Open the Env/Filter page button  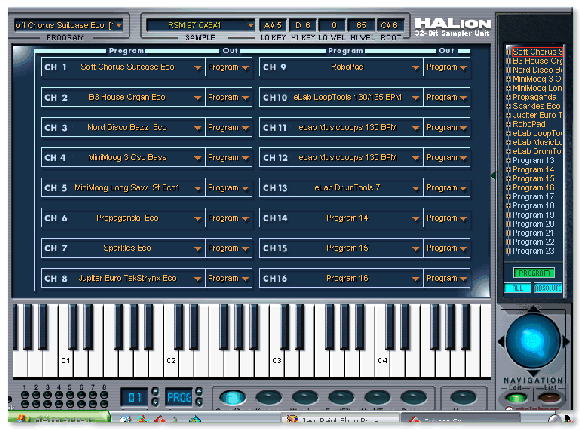[341, 397]
